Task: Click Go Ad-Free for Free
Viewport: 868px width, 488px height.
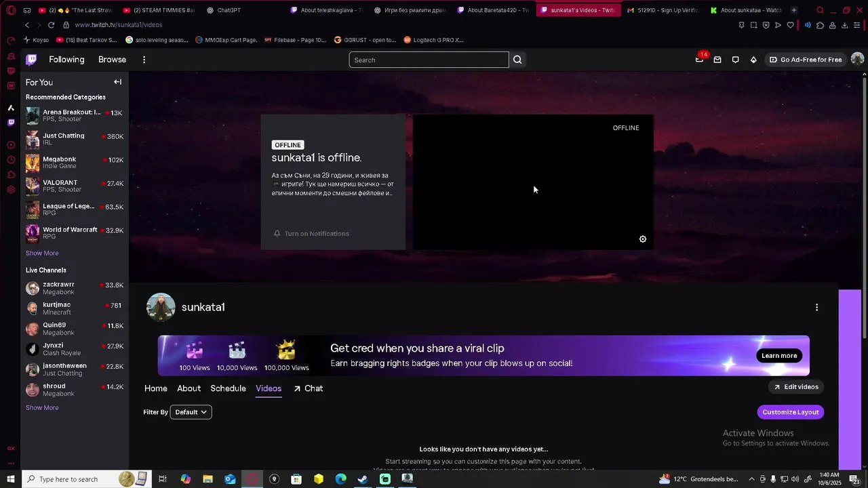Action: point(806,60)
